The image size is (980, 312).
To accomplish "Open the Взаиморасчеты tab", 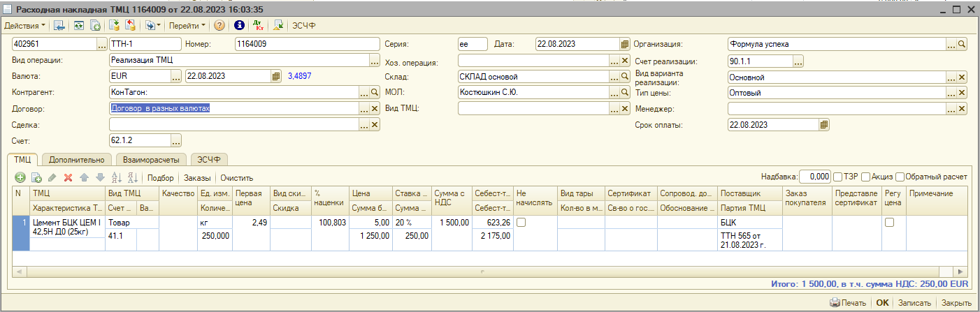I will point(150,159).
